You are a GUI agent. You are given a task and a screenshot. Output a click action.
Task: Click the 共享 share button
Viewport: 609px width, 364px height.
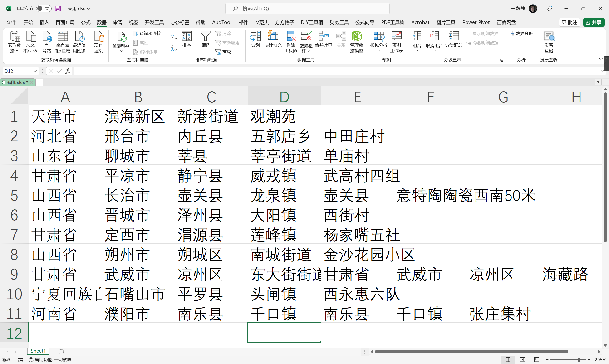(594, 22)
